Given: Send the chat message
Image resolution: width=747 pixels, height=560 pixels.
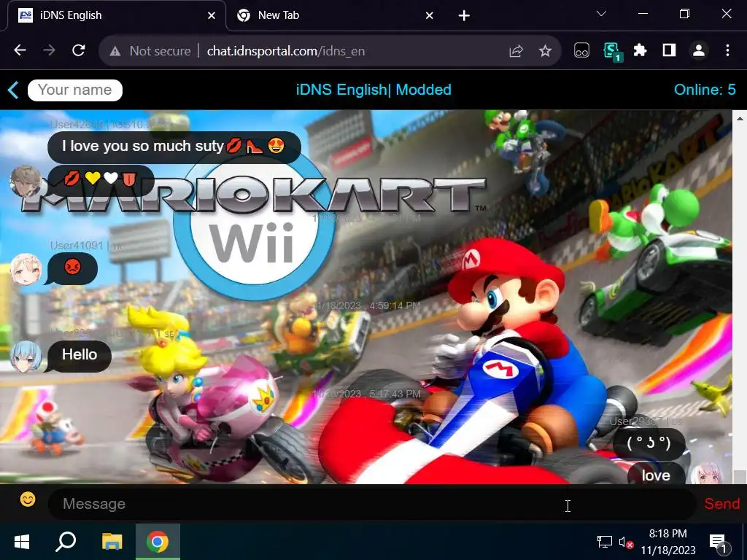Looking at the screenshot, I should (x=721, y=504).
